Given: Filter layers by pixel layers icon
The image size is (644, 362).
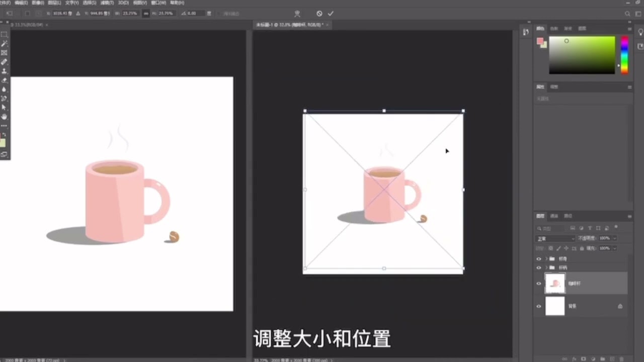Looking at the screenshot, I should click(573, 228).
